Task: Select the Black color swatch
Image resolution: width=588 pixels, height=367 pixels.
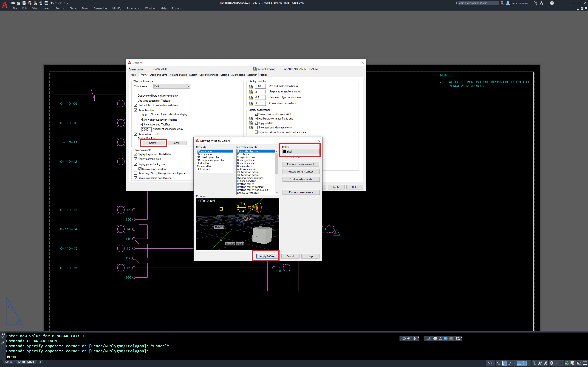Action: point(285,151)
